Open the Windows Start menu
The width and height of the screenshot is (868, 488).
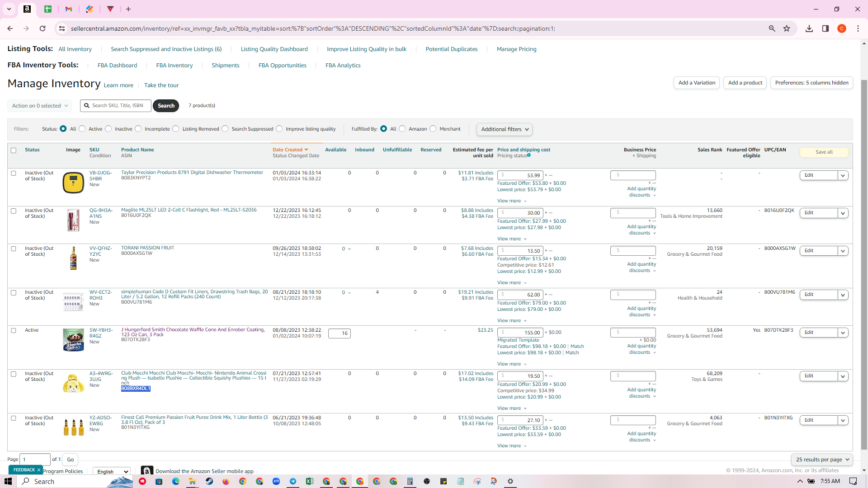point(8,481)
